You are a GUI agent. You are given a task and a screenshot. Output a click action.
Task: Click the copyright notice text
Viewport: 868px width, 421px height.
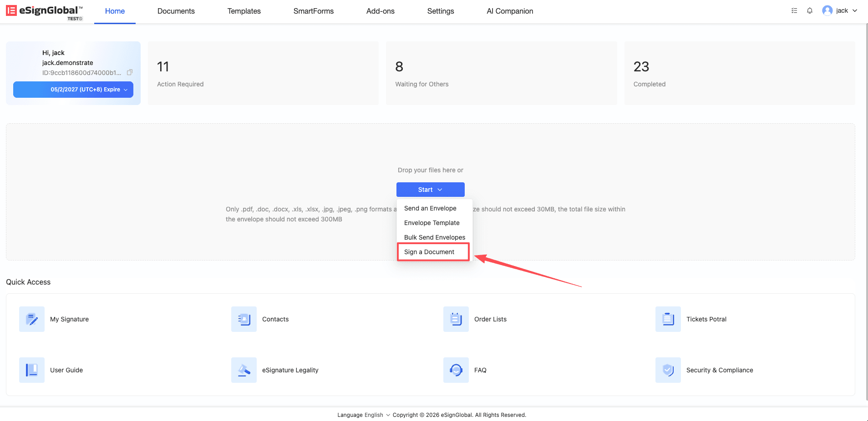click(x=459, y=415)
